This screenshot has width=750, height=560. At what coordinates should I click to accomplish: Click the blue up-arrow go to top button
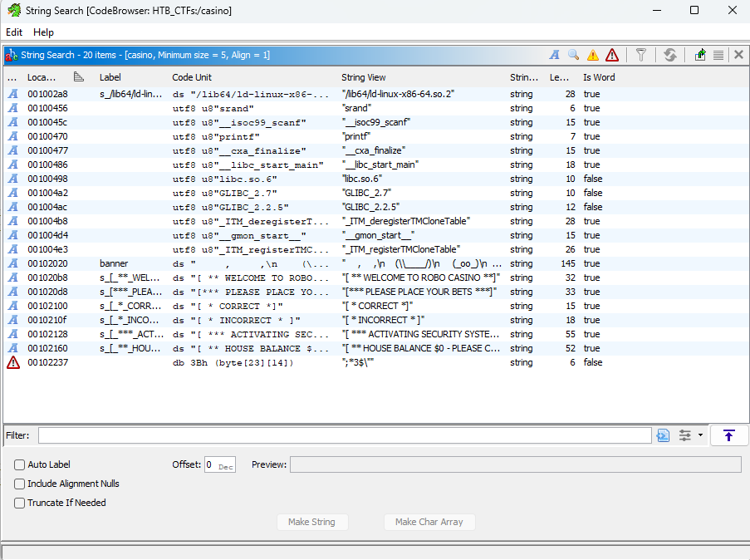(x=729, y=435)
